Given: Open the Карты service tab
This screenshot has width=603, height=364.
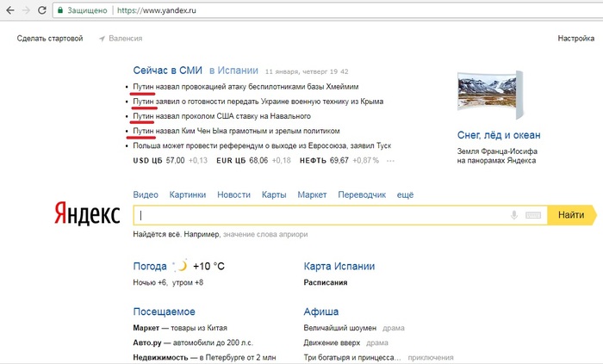Looking at the screenshot, I should point(274,194).
